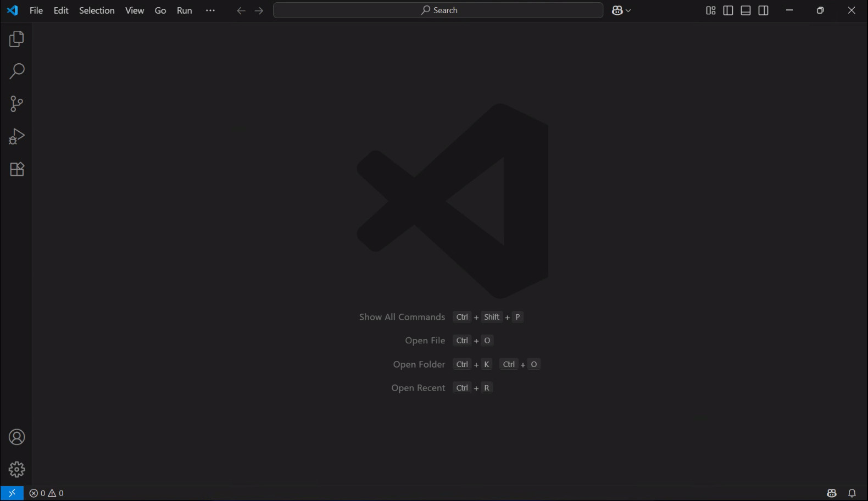The height and width of the screenshot is (501, 868).
Task: Click the K key in Open Folder
Action: point(487,364)
